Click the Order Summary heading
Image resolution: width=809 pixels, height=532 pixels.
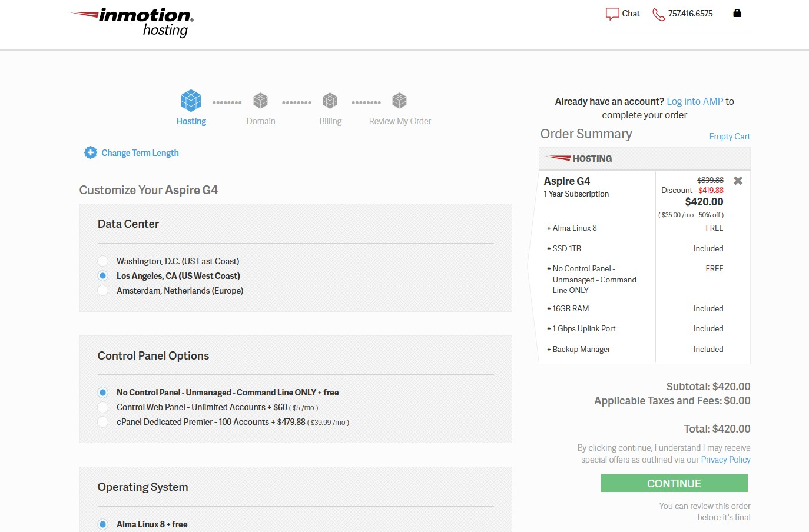(586, 134)
